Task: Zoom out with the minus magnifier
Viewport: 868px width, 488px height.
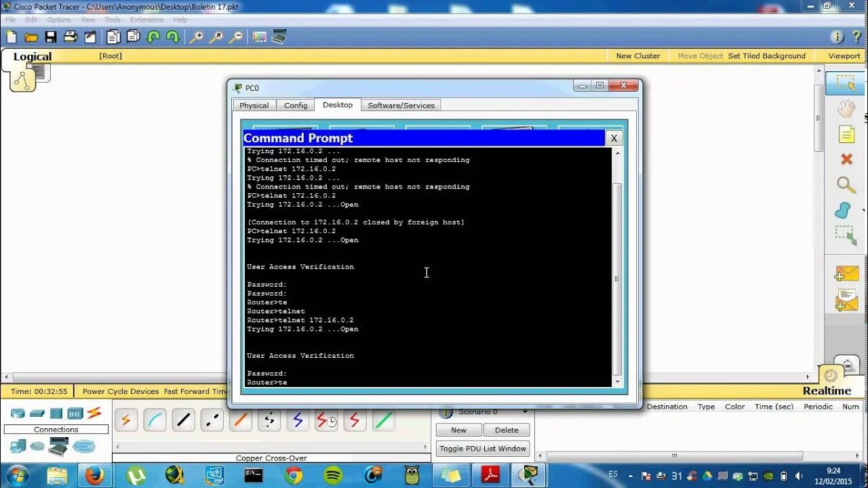Action: coord(235,37)
